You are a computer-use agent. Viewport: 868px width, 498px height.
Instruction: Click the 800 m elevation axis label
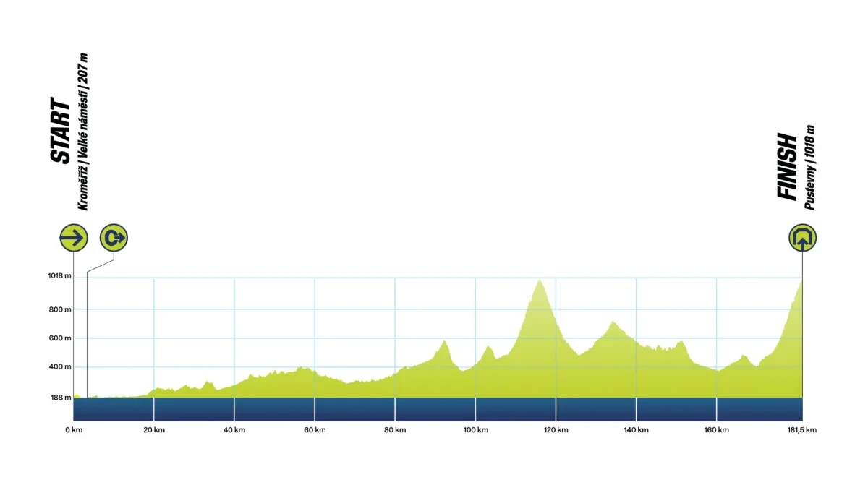(x=59, y=309)
